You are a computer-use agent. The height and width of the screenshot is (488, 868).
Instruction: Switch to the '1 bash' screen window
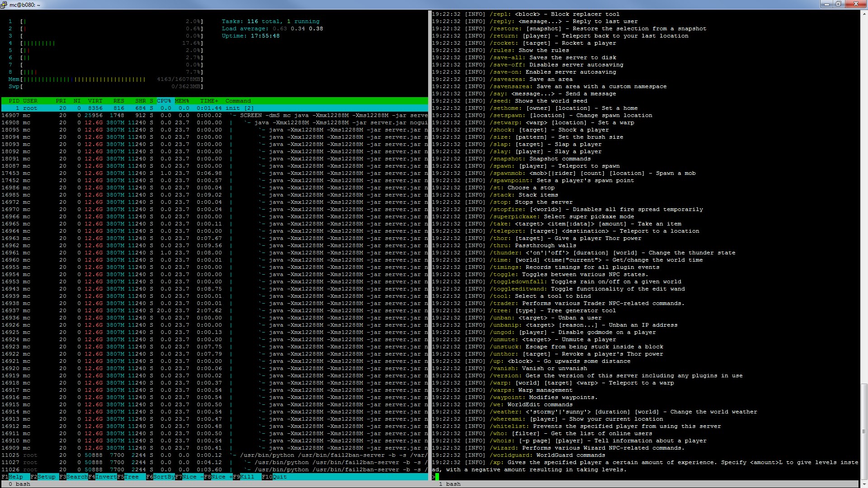[450, 484]
